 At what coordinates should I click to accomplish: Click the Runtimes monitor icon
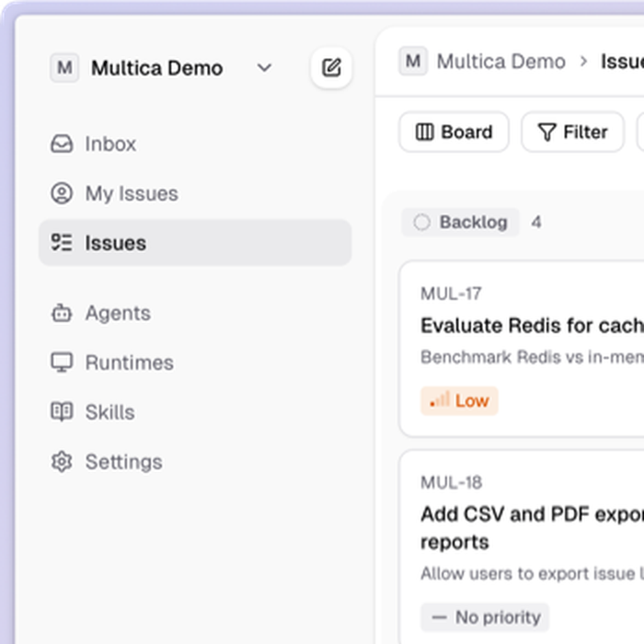click(62, 362)
